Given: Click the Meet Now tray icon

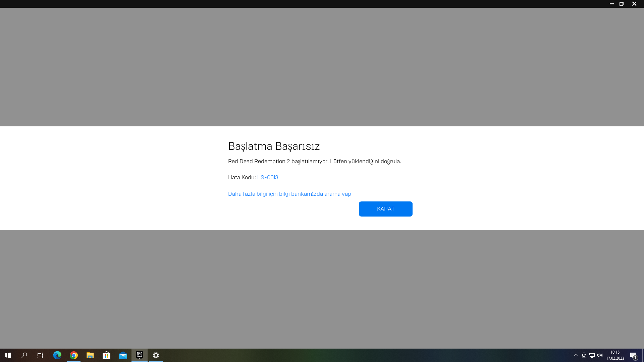Looking at the screenshot, I should [584, 355].
